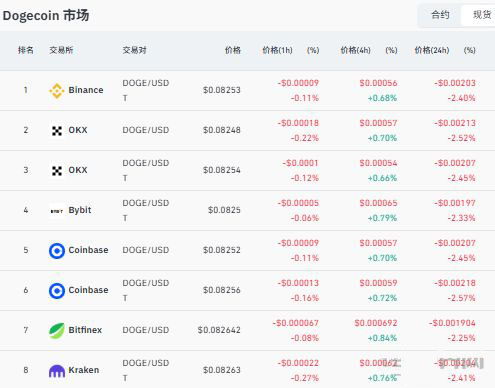The image size is (495, 388).
Task: Click the 24h change -2.57%
Action: pos(461,298)
